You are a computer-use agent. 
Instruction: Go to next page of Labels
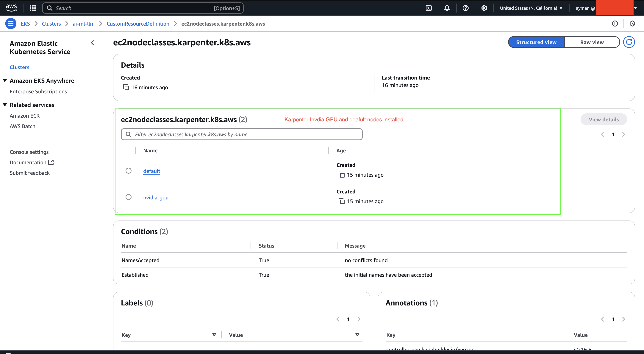[x=359, y=319]
